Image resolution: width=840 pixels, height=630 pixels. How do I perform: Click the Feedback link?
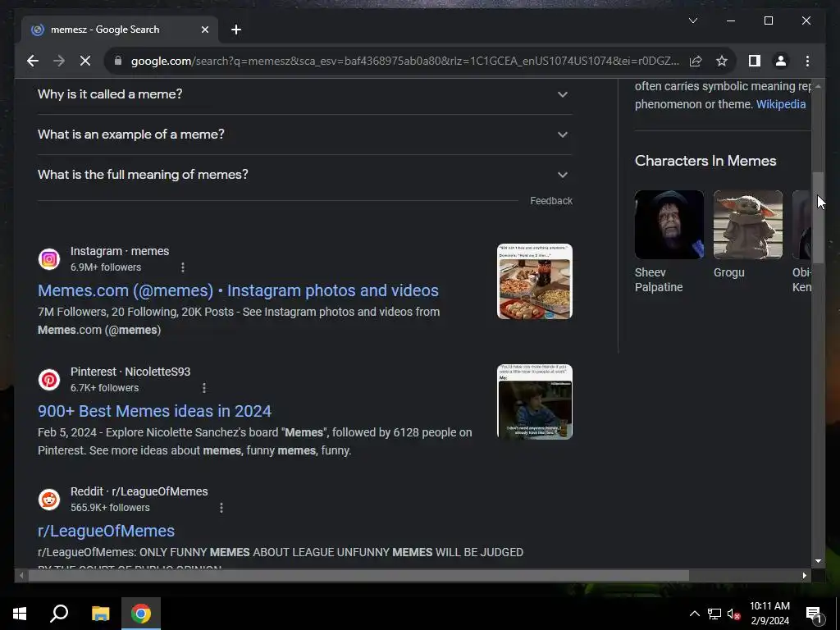pyautogui.click(x=551, y=201)
